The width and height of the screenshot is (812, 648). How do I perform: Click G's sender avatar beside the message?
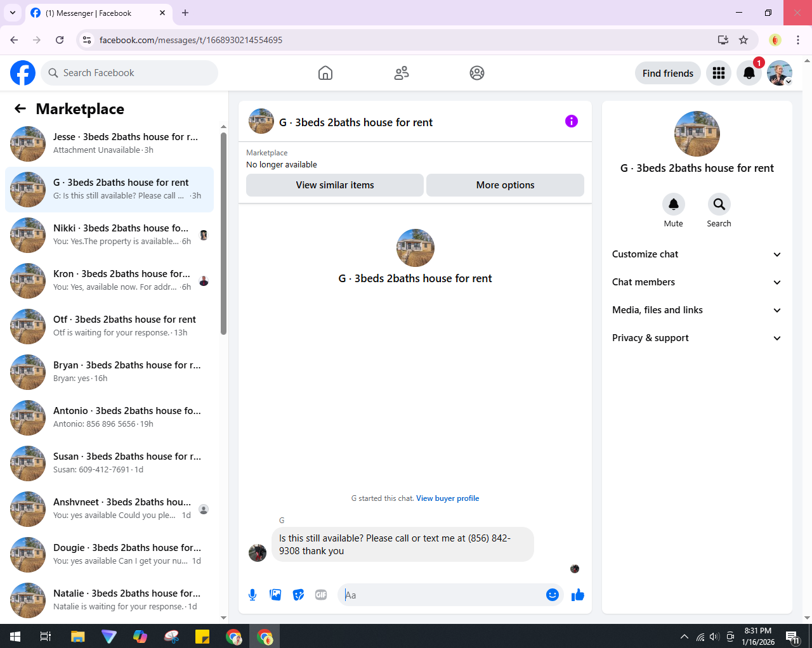click(x=258, y=553)
